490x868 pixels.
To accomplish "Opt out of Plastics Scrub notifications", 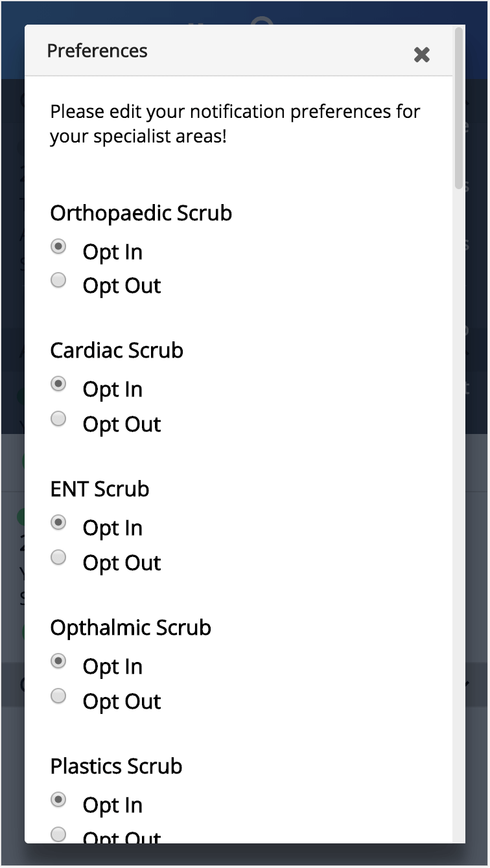I will pyautogui.click(x=58, y=835).
